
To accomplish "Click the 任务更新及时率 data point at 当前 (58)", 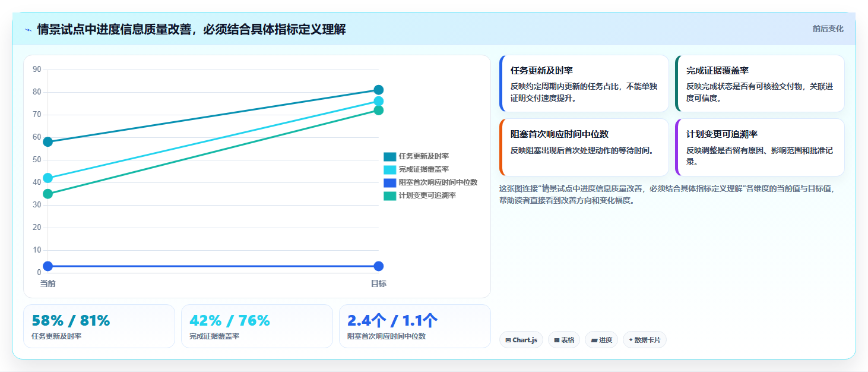I will click(x=48, y=142).
